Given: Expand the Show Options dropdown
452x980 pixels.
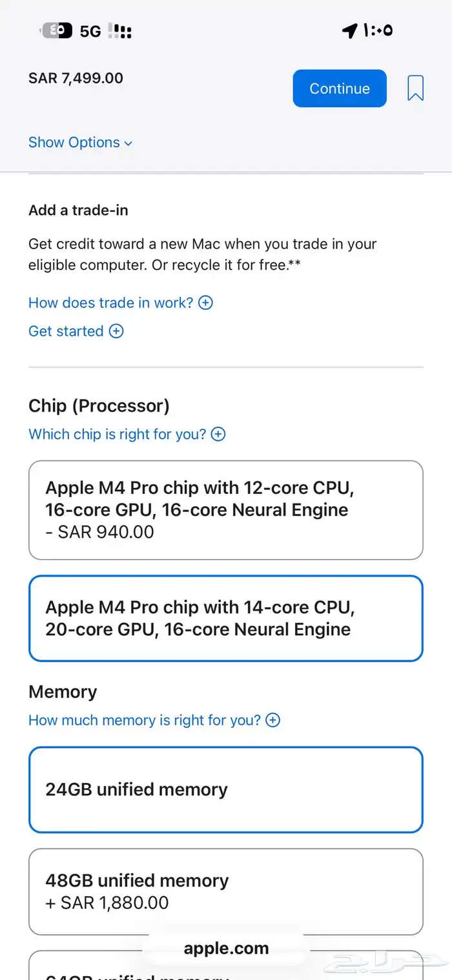Looking at the screenshot, I should 74,143.
